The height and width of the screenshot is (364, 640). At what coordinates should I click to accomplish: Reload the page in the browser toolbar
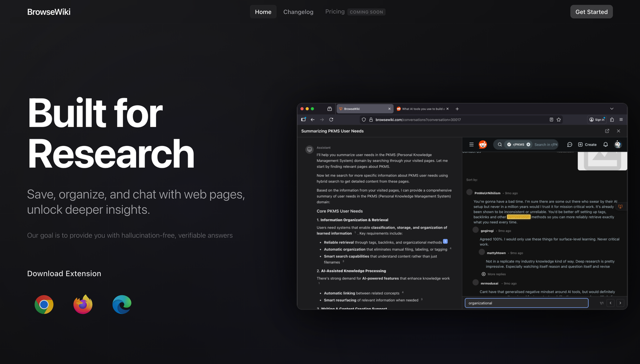[331, 119]
